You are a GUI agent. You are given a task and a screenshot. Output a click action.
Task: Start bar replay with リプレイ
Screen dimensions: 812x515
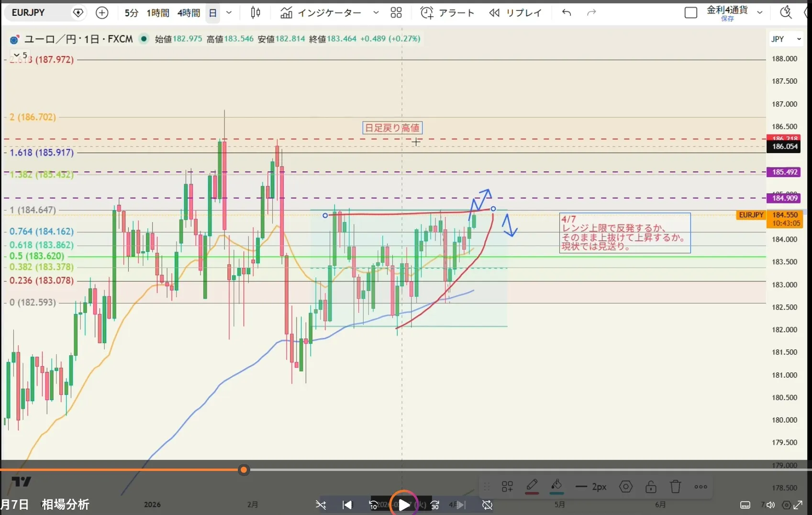coord(515,13)
